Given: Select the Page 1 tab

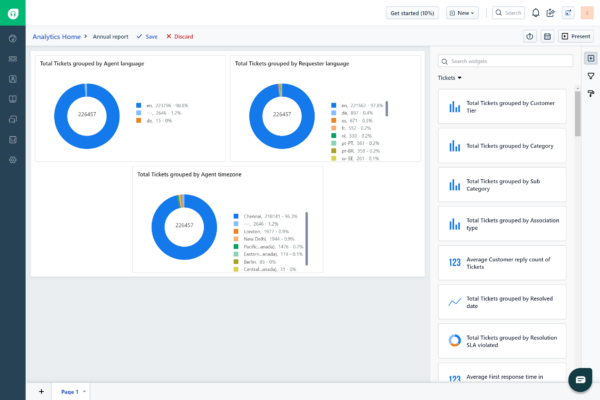Looking at the screenshot, I should [x=70, y=392].
